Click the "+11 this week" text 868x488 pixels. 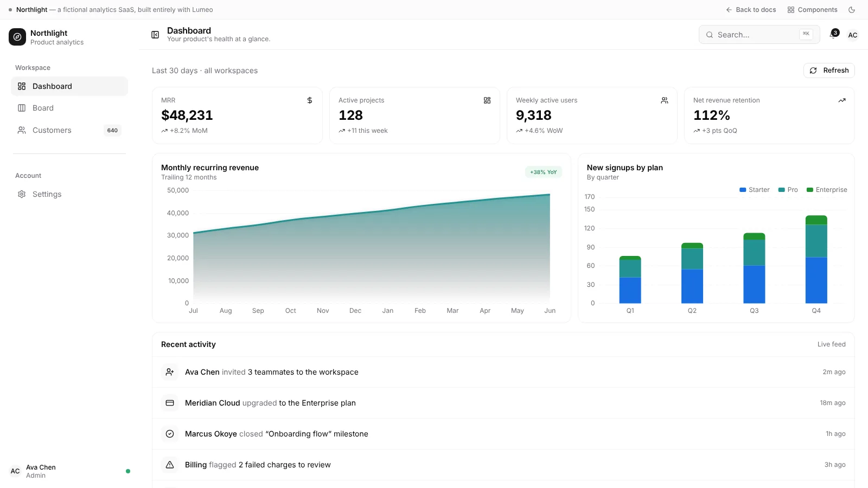(367, 131)
